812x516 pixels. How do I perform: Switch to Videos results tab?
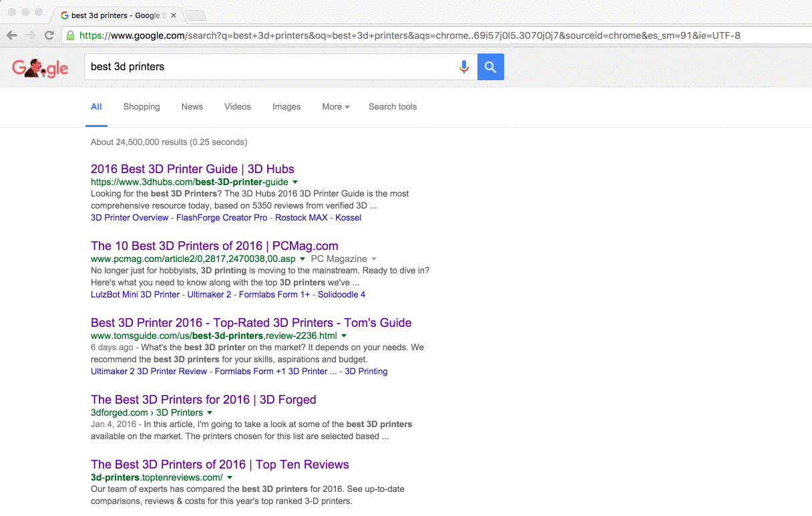238,107
